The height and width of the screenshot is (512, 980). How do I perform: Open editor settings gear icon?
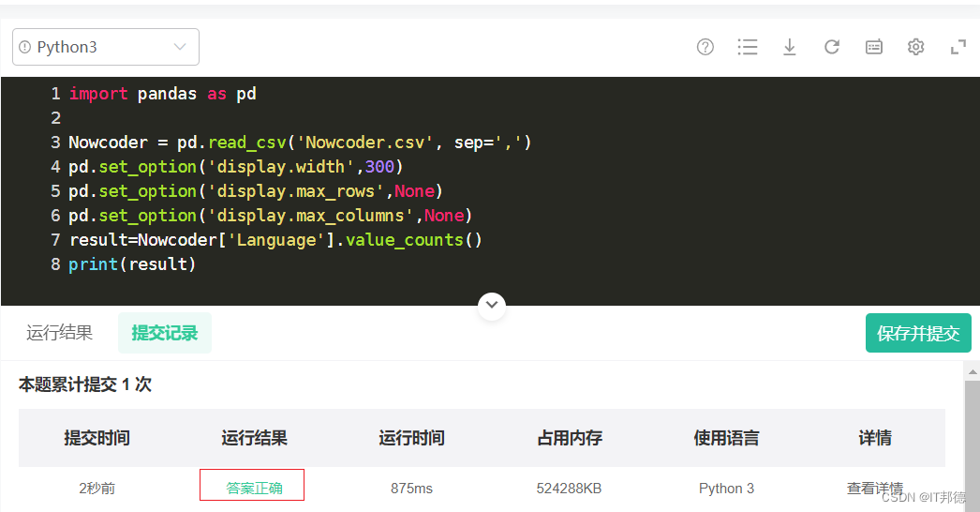coord(915,47)
